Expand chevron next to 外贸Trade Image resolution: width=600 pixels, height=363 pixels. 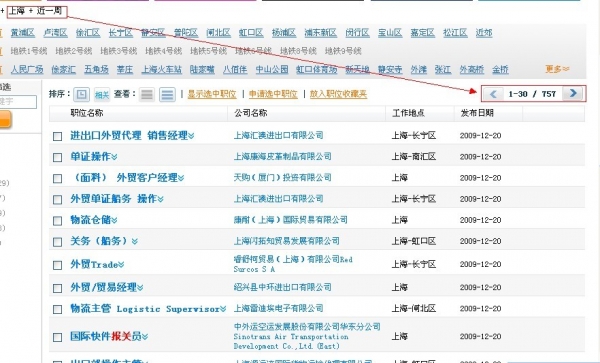click(x=121, y=265)
